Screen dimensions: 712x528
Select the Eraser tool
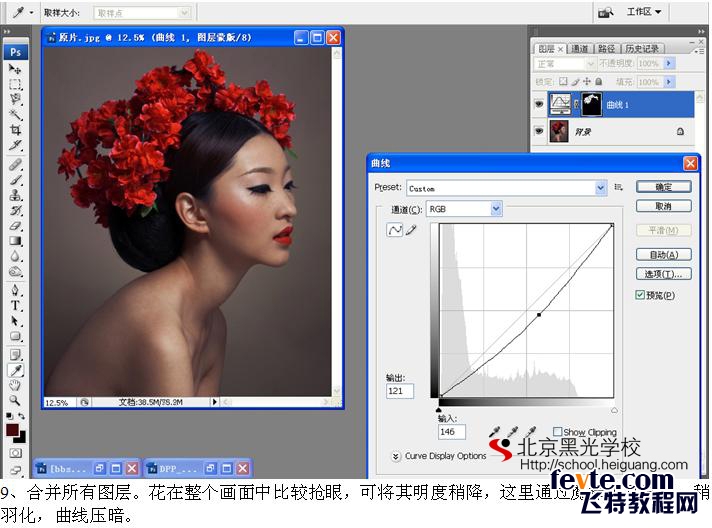pos(15,226)
